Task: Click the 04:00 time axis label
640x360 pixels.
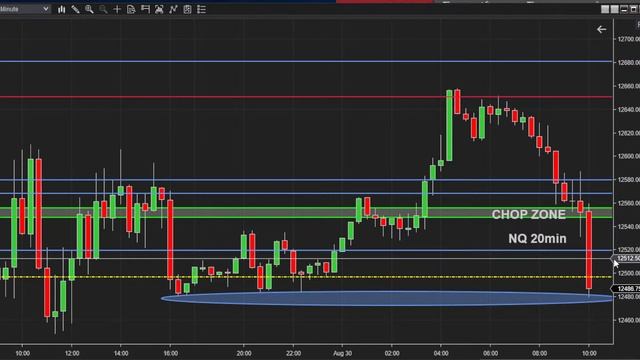Action: click(441, 353)
